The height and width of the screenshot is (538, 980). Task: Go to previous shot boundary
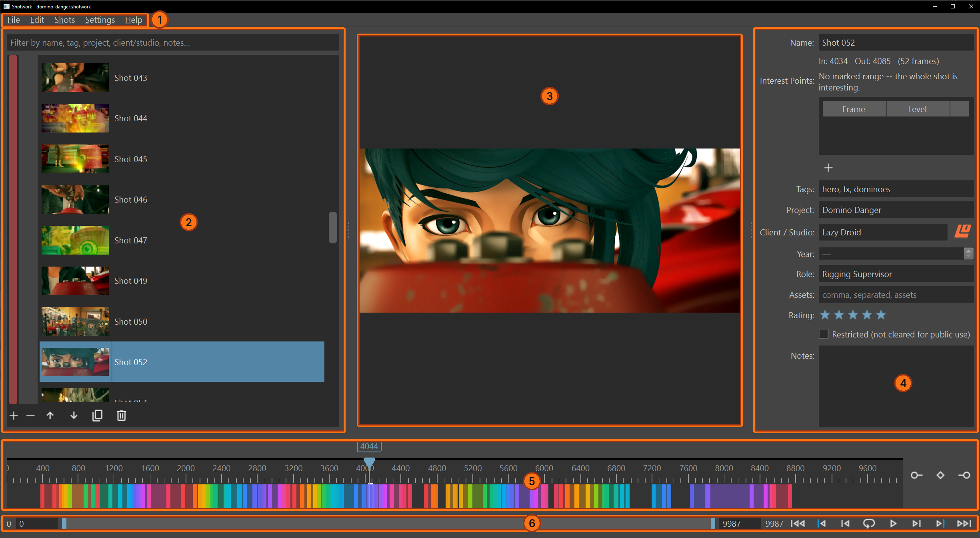[822, 524]
